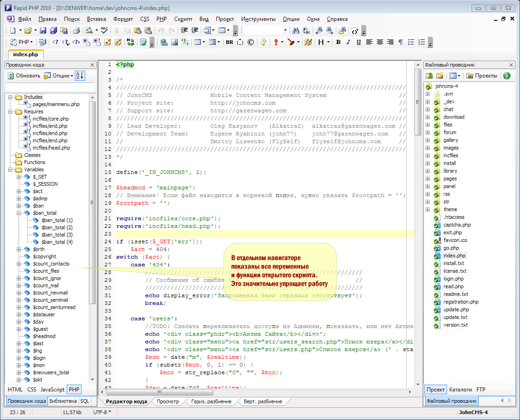Insert hyperlink using the globe-link icon
This screenshot has width=520, height=420.
(164, 42)
